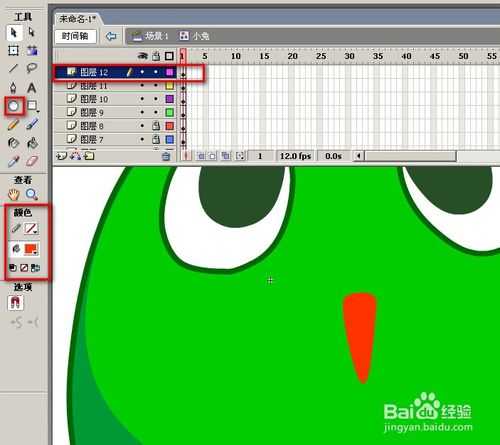Toggle lock all layers header icon
Viewport: 500px width, 445px height.
coord(156,56)
